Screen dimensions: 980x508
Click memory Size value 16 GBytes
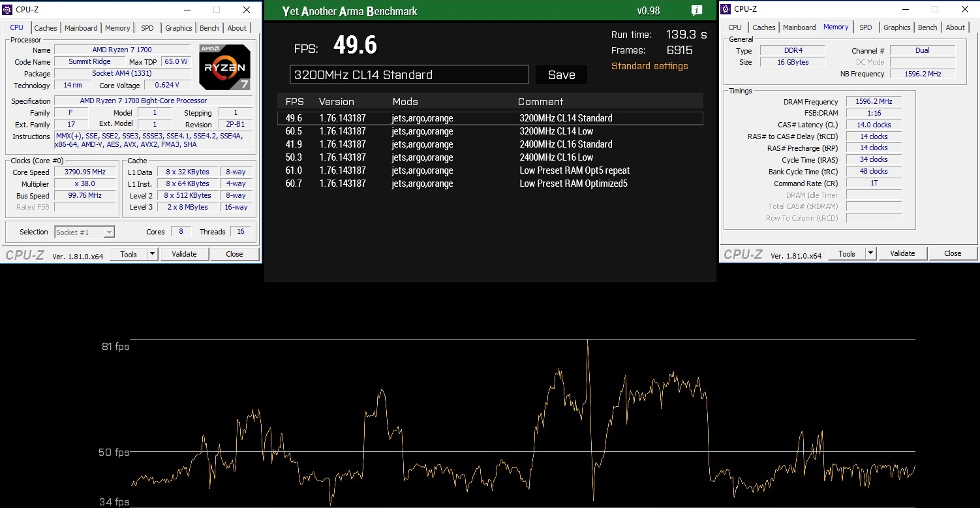click(x=793, y=62)
